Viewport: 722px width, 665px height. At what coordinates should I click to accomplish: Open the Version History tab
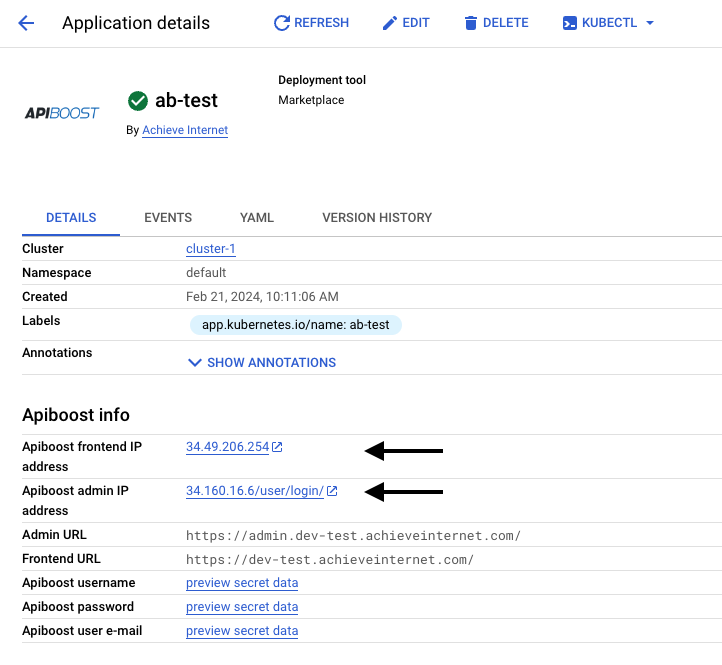pos(377,218)
